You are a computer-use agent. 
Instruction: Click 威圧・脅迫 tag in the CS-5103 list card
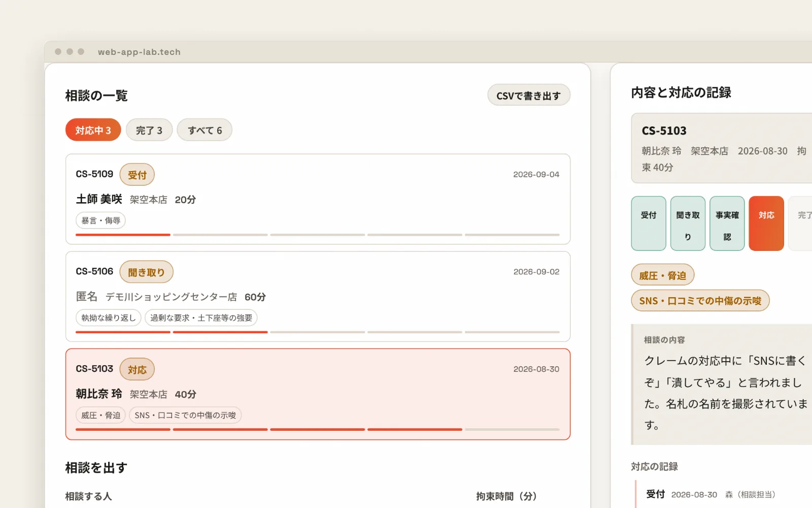tap(101, 415)
